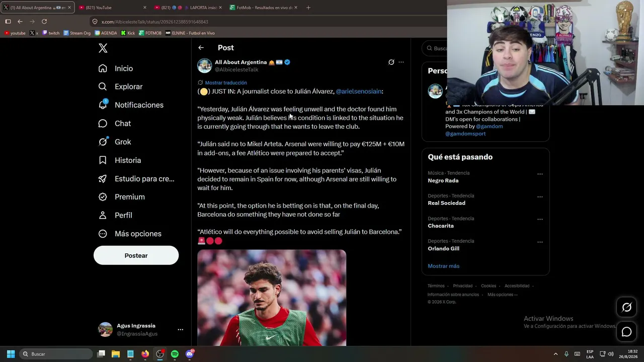The width and height of the screenshot is (644, 362).
Task: Reload the current page
Action: pos(44,22)
